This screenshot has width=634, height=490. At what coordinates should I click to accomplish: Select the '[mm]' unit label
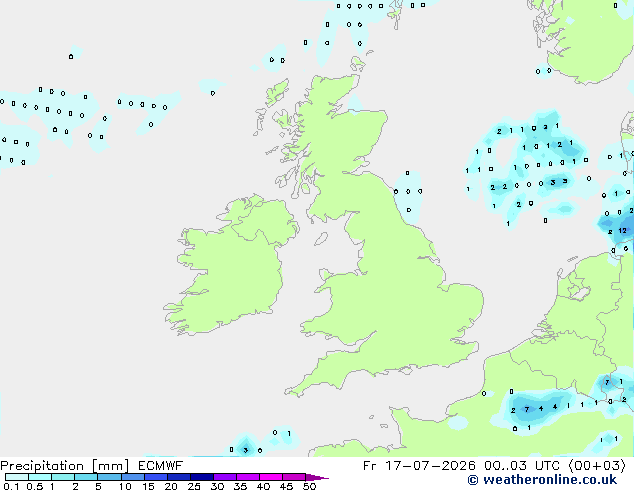coord(111,466)
